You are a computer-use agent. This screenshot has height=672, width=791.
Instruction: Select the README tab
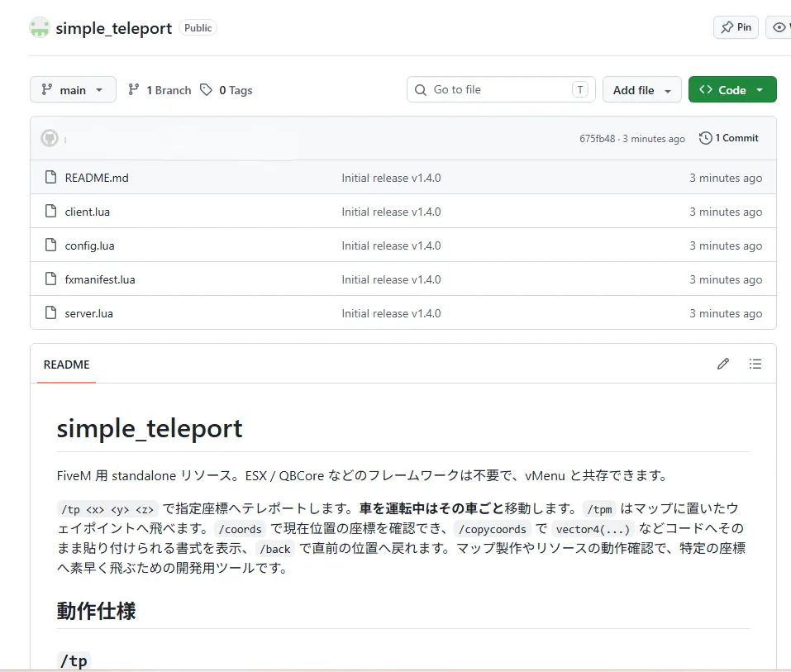67,365
